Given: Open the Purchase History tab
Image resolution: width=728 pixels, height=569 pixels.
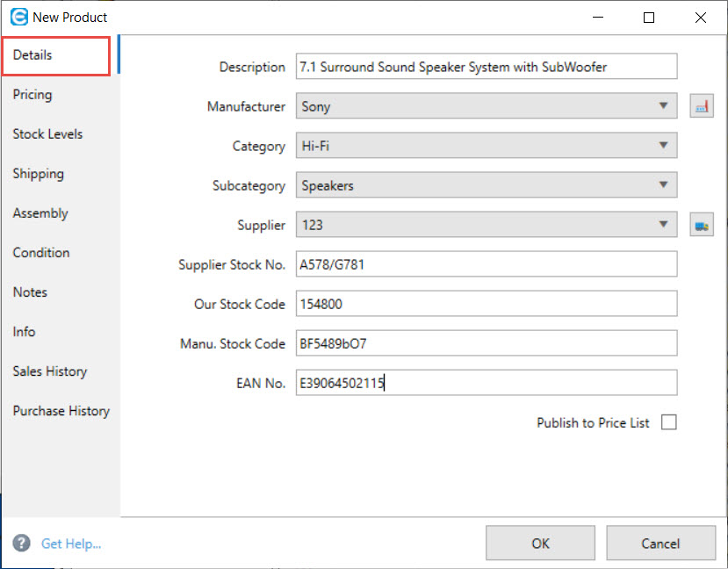Looking at the screenshot, I should 61,411.
